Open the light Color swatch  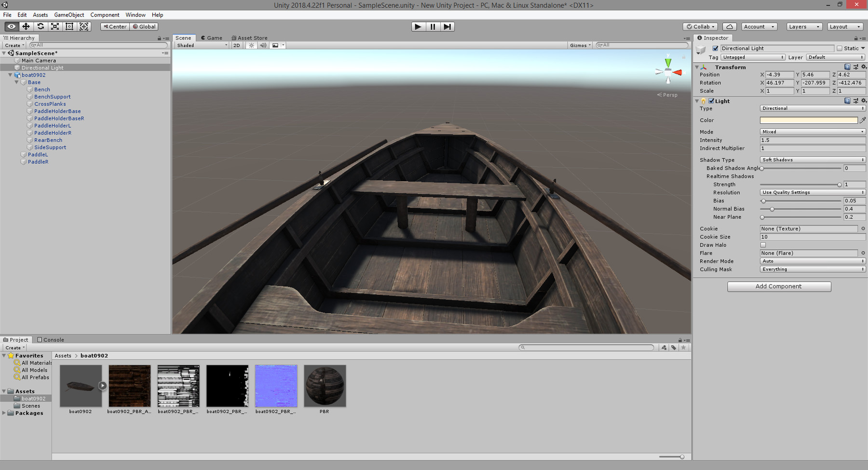[x=808, y=120]
